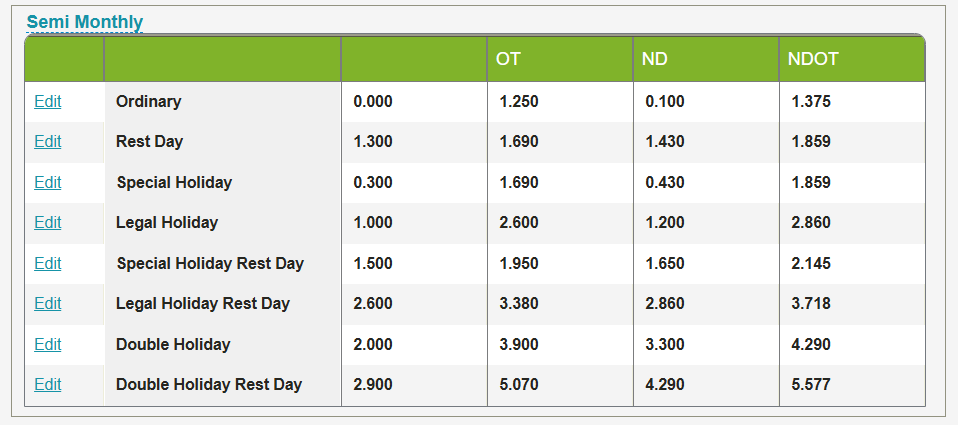Image resolution: width=958 pixels, height=425 pixels.
Task: Open Edit for Special Holiday Rest Day
Action: [47, 263]
